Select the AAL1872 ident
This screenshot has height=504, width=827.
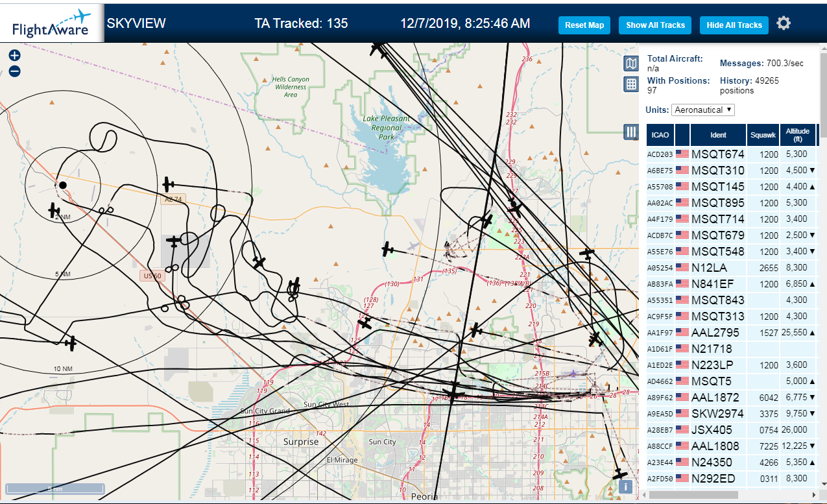coord(715,398)
